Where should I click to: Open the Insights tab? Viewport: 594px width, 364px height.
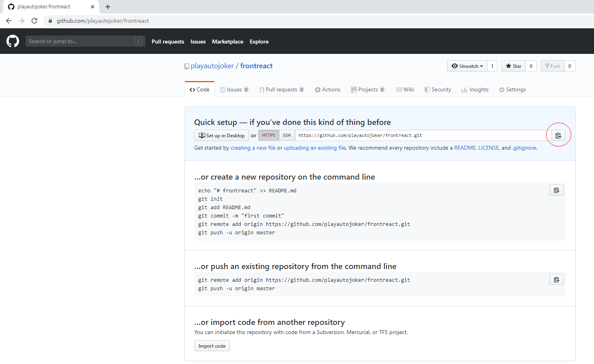(x=475, y=89)
